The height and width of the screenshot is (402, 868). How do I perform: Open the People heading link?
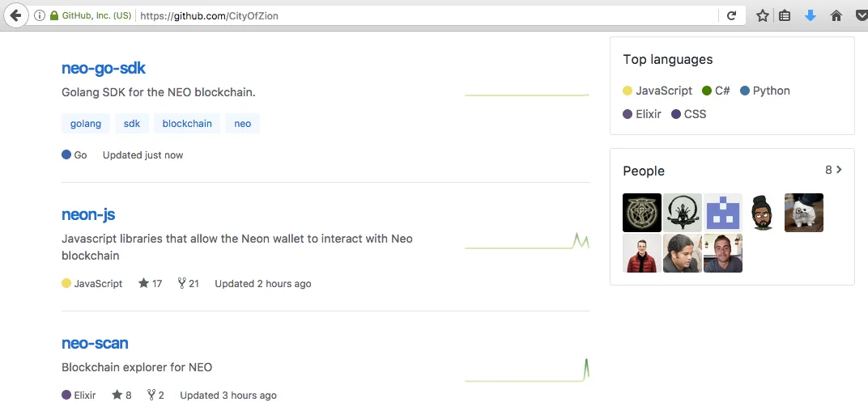[x=644, y=171]
